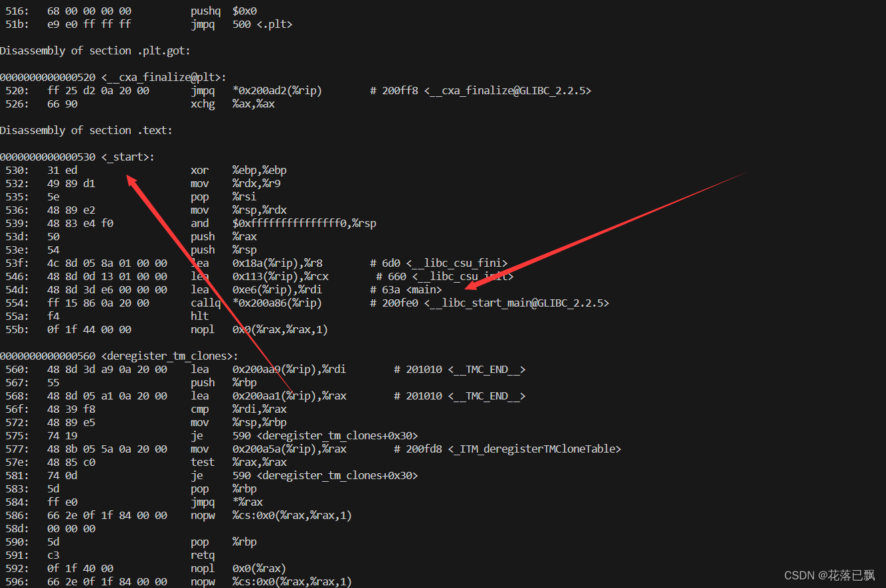The height and width of the screenshot is (588, 886).
Task: Click the '<__cxa_finalize@plt>:' symbol line
Action: (x=114, y=78)
